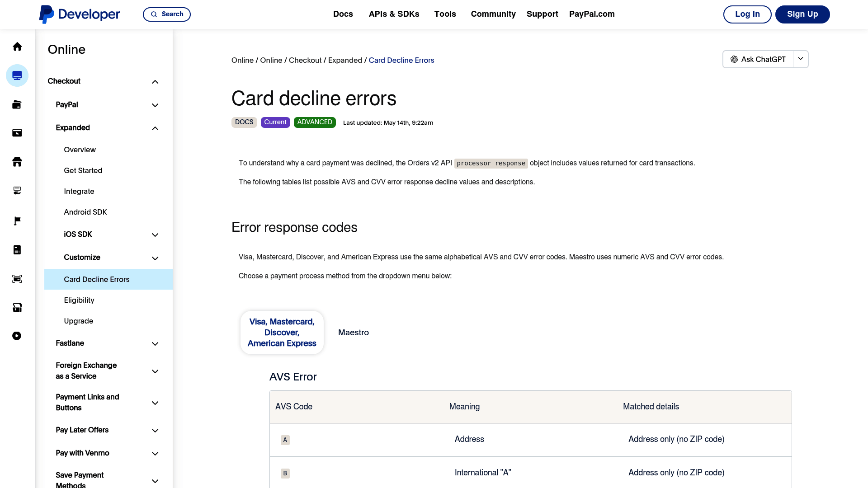Select the Visa, Mastercard, Discover, American Express tab
Viewport: 868px width, 488px height.
pyautogui.click(x=282, y=333)
